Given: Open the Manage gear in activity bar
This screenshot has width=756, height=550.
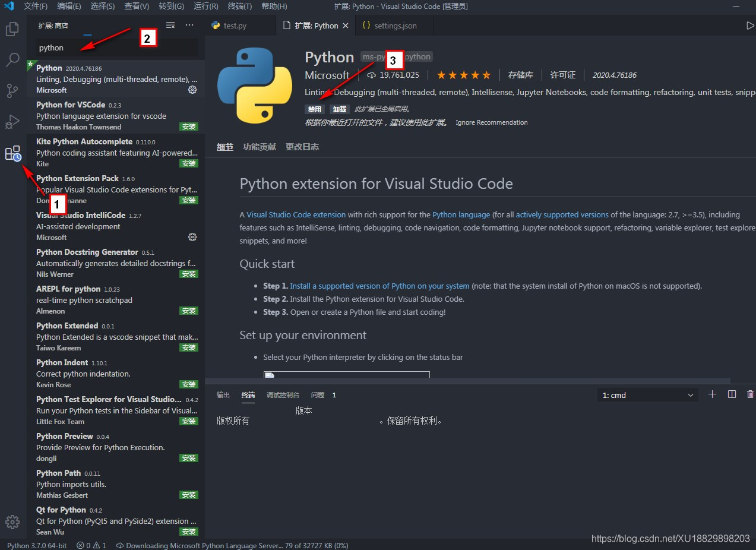Looking at the screenshot, I should [12, 521].
